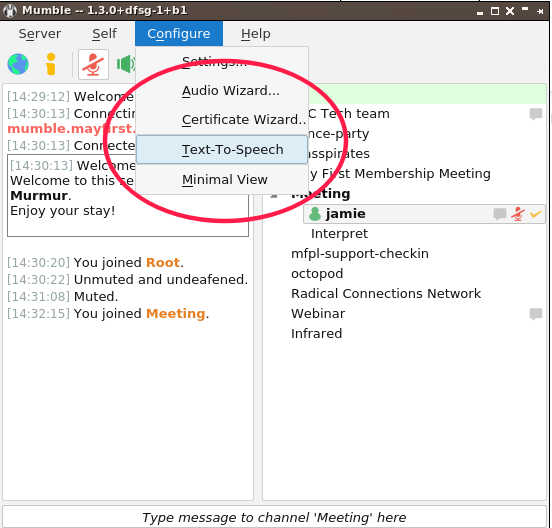Toggle the green speaker deafen icon

tap(126, 64)
